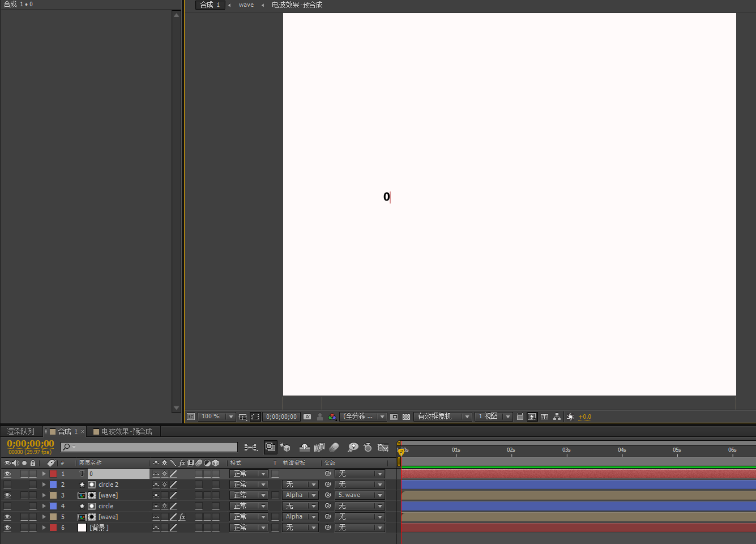Toggle preserve transparency T box for layer 3

click(275, 495)
